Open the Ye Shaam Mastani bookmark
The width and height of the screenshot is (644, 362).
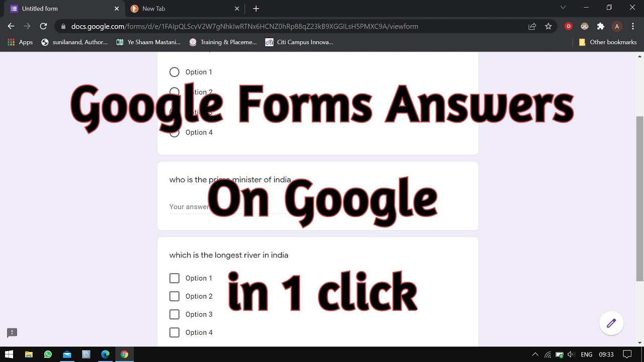click(148, 42)
